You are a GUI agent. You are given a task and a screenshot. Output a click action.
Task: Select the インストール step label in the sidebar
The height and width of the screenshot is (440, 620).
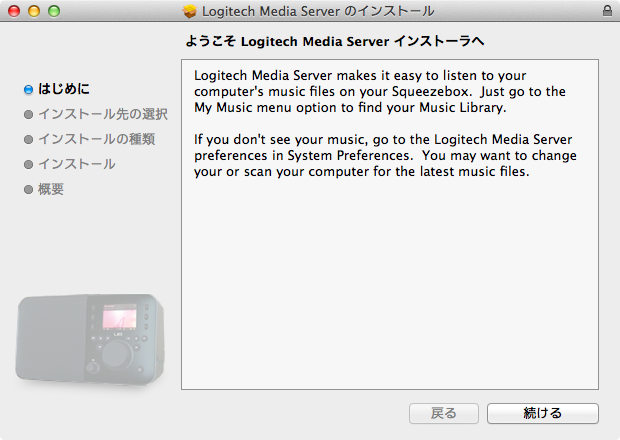76,164
